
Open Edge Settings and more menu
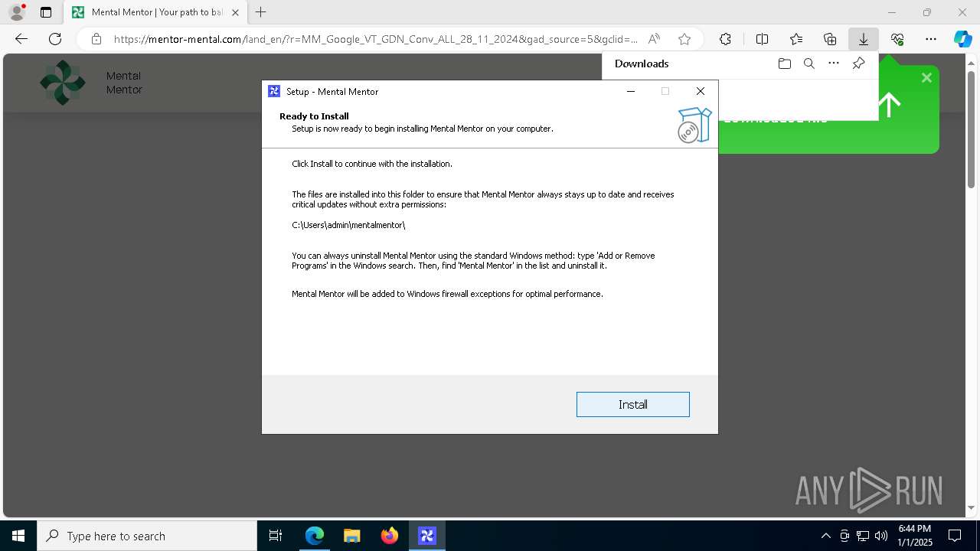click(931, 39)
